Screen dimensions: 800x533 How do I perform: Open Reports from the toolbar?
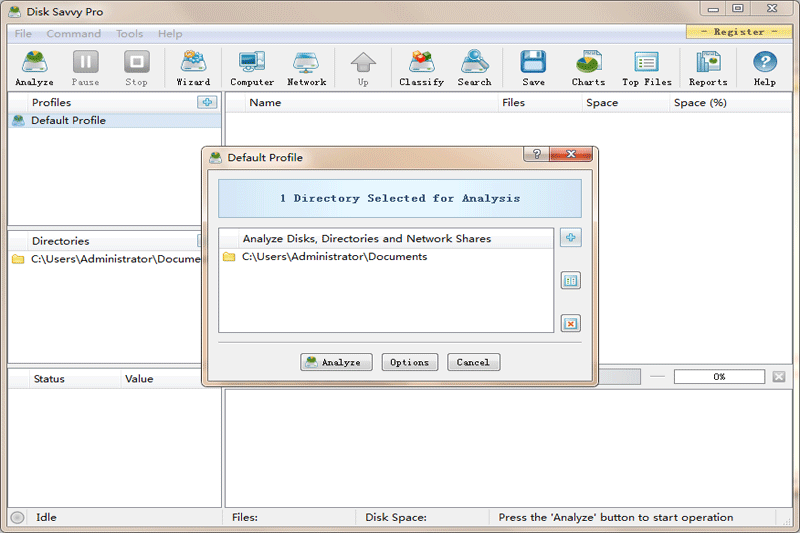click(708, 68)
